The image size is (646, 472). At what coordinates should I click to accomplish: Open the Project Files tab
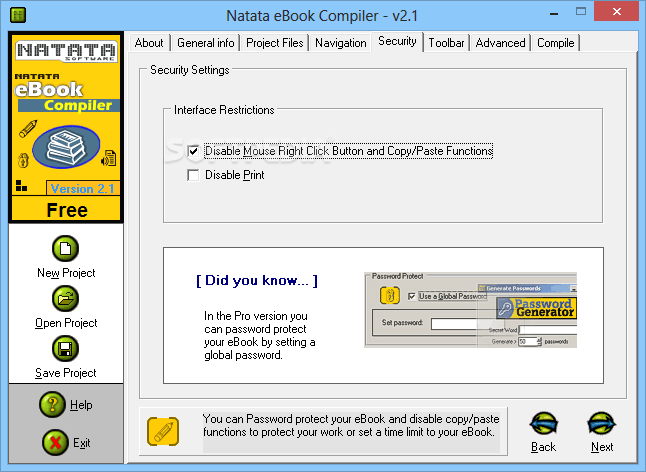[x=275, y=43]
